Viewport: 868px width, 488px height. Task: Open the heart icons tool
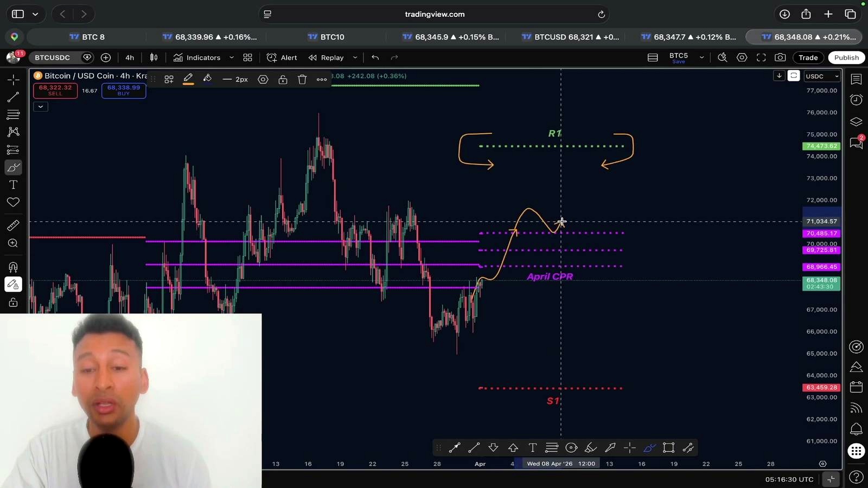click(x=13, y=202)
